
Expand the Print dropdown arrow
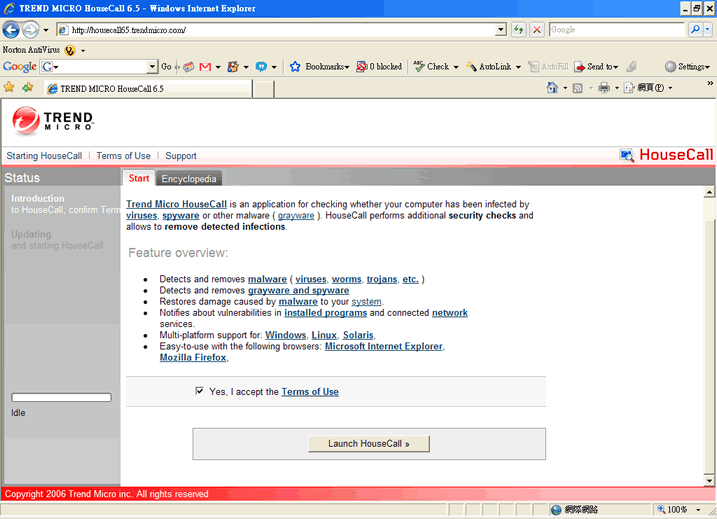click(x=617, y=88)
